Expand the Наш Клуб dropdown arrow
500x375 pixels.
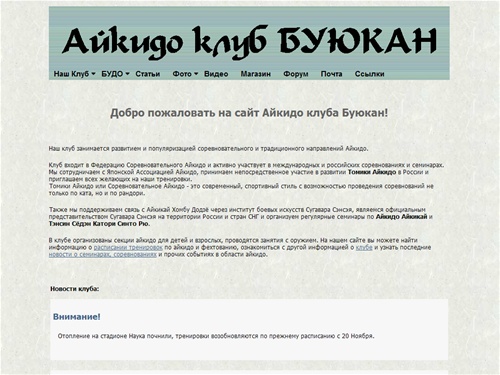point(93,74)
